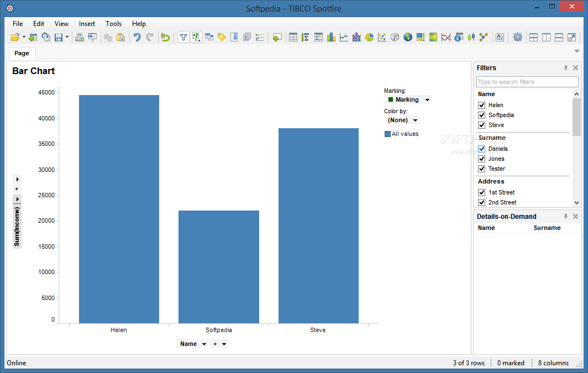Insert a 3D Scatter Plot

tap(395, 37)
